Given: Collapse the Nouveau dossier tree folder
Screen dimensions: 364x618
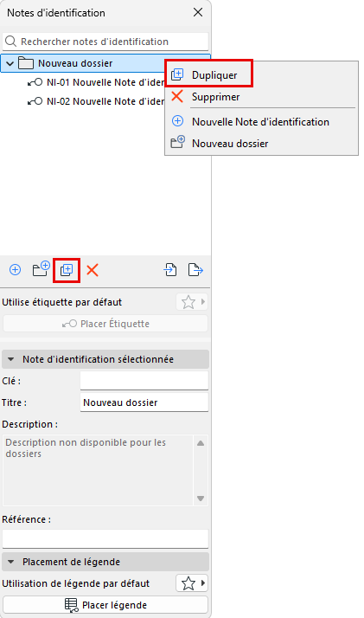Looking at the screenshot, I should point(10,63).
